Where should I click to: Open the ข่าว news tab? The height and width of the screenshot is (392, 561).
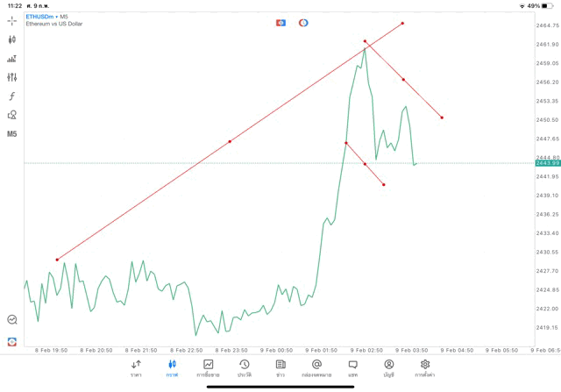(x=280, y=368)
